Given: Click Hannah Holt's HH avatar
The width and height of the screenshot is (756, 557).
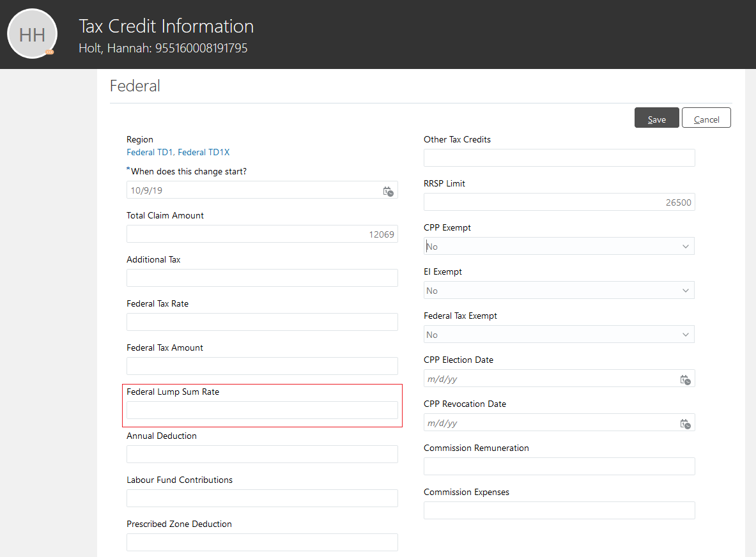Looking at the screenshot, I should (x=32, y=34).
